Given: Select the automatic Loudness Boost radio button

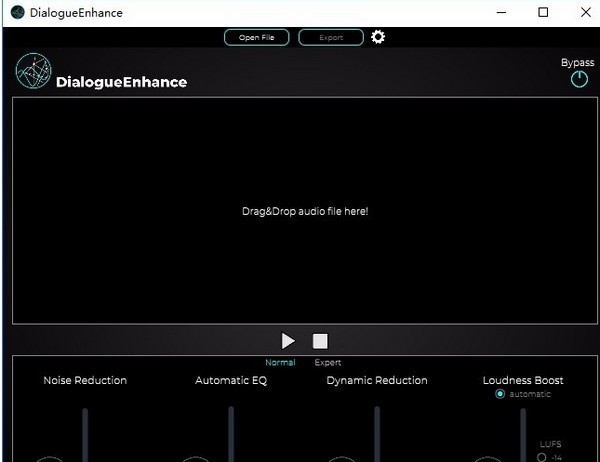Looking at the screenshot, I should coord(500,394).
